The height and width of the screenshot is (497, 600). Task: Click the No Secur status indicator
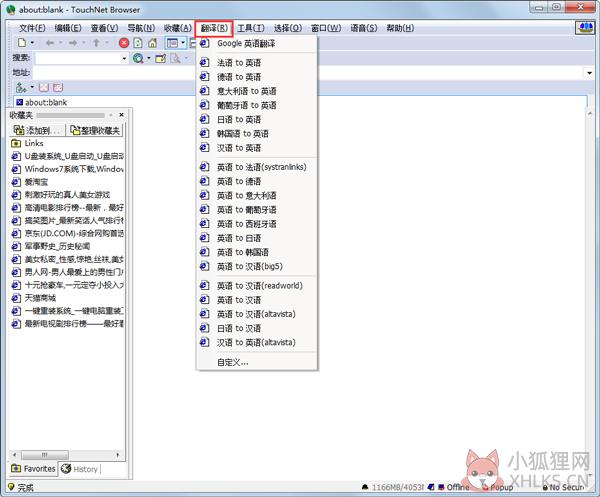pos(564,487)
